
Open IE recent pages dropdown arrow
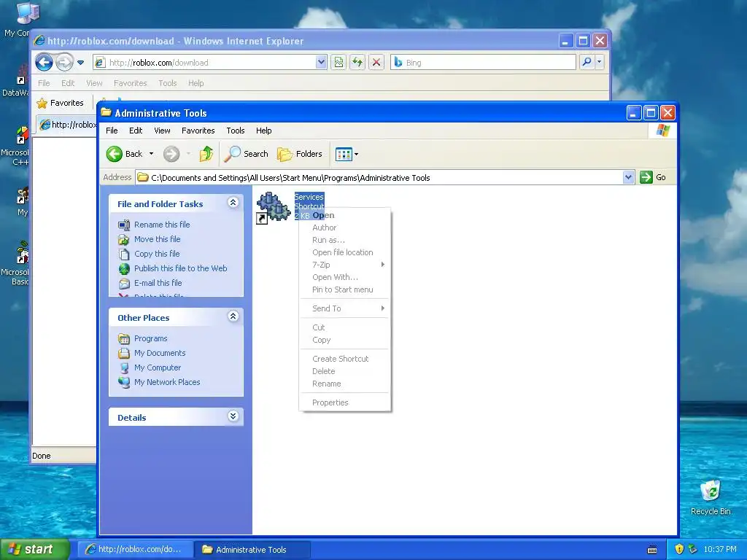tap(80, 63)
